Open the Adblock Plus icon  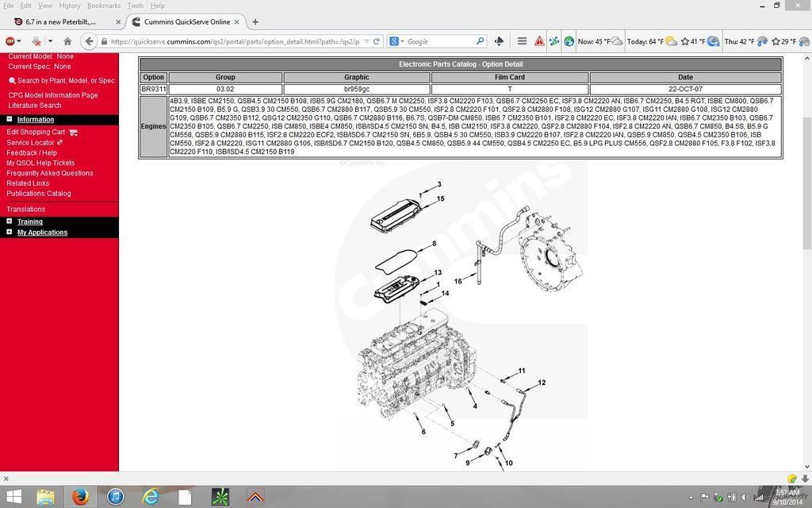pos(10,41)
